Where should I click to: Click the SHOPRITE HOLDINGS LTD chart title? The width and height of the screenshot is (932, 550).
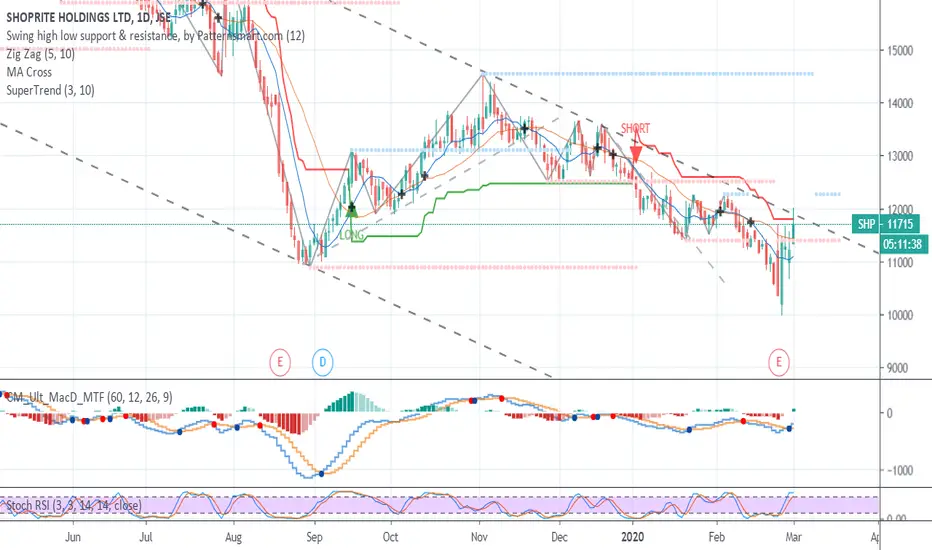(x=89, y=17)
